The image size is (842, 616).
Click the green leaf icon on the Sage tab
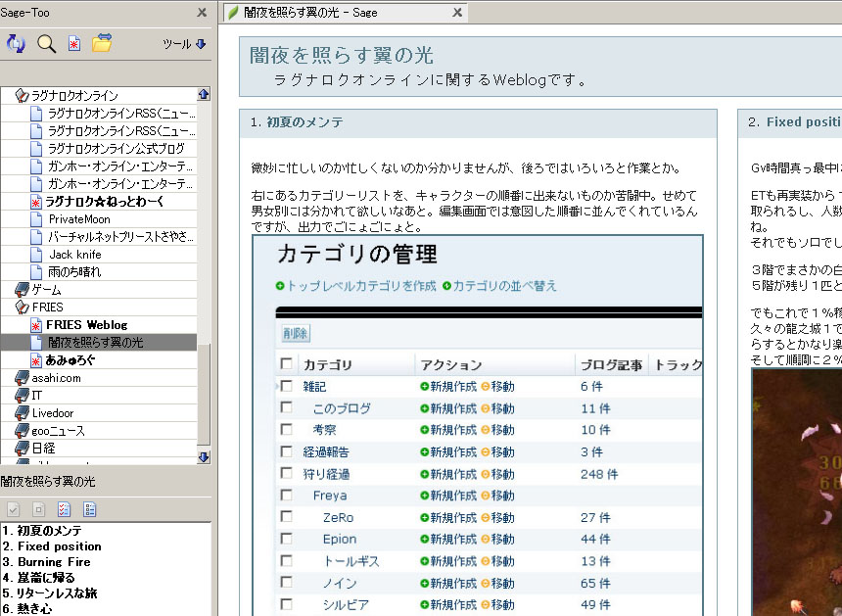tap(233, 13)
